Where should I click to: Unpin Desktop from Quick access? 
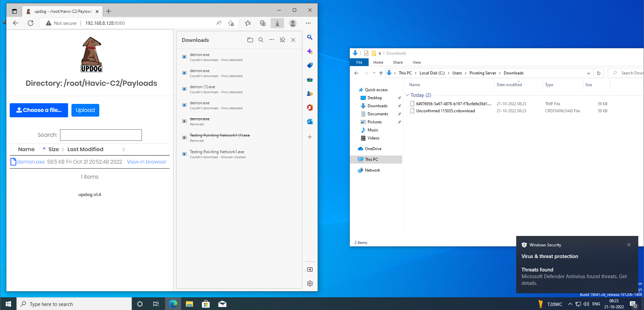tap(399, 98)
